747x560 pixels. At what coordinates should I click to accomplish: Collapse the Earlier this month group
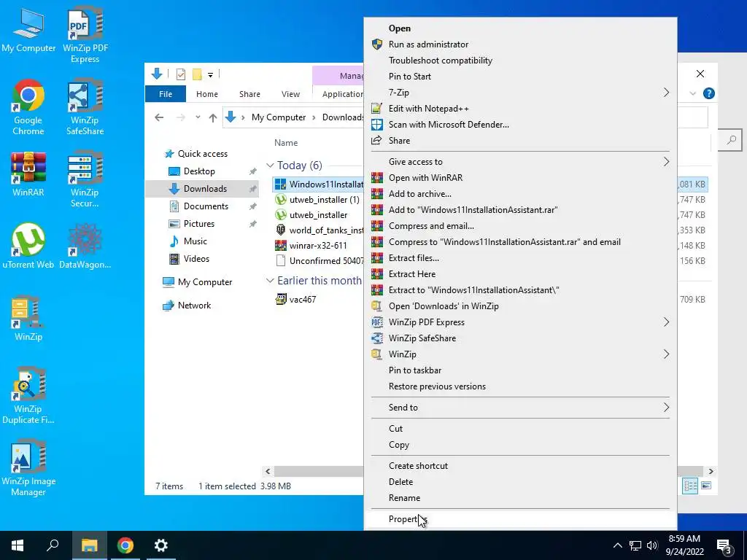point(270,281)
